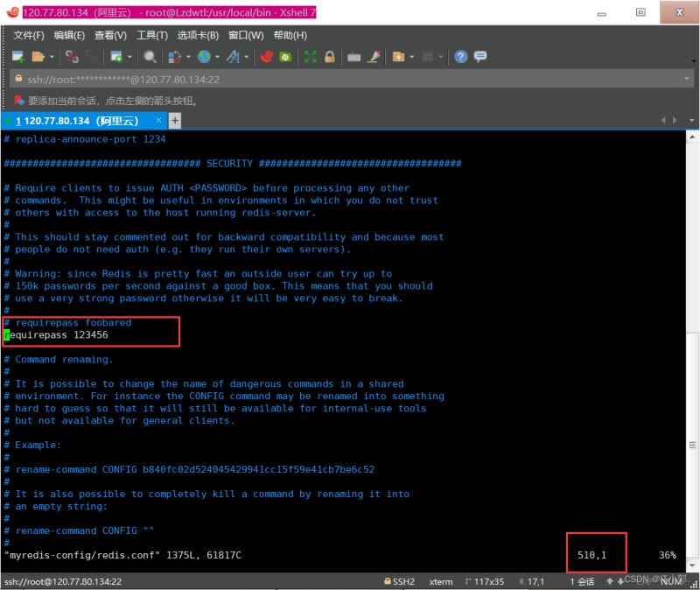Click the "myredis-config/redis.conf" status line
This screenshot has height=590, width=700.
(122, 555)
